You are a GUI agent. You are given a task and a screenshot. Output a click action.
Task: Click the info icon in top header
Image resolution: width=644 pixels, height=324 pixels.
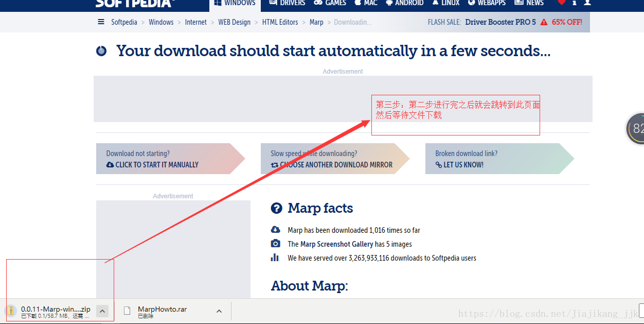tap(575, 3)
